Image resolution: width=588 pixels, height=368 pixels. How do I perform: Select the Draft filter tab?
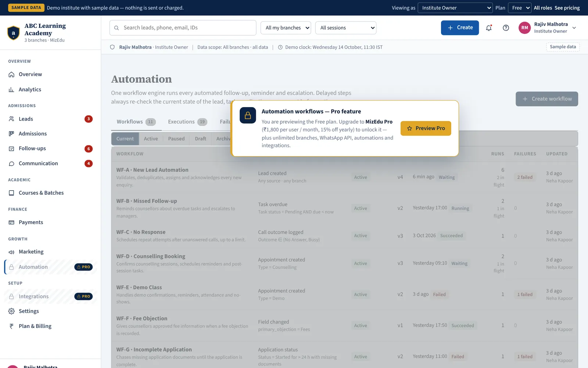(x=200, y=139)
